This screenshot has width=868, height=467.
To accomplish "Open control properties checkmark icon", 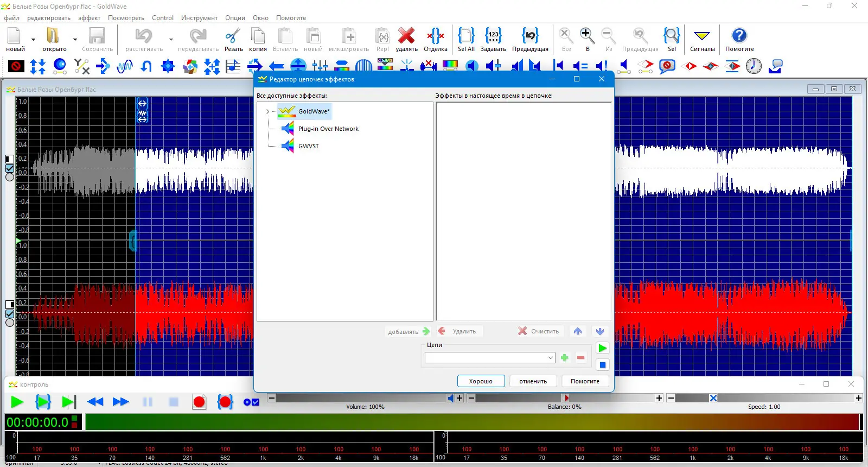I will (251, 402).
